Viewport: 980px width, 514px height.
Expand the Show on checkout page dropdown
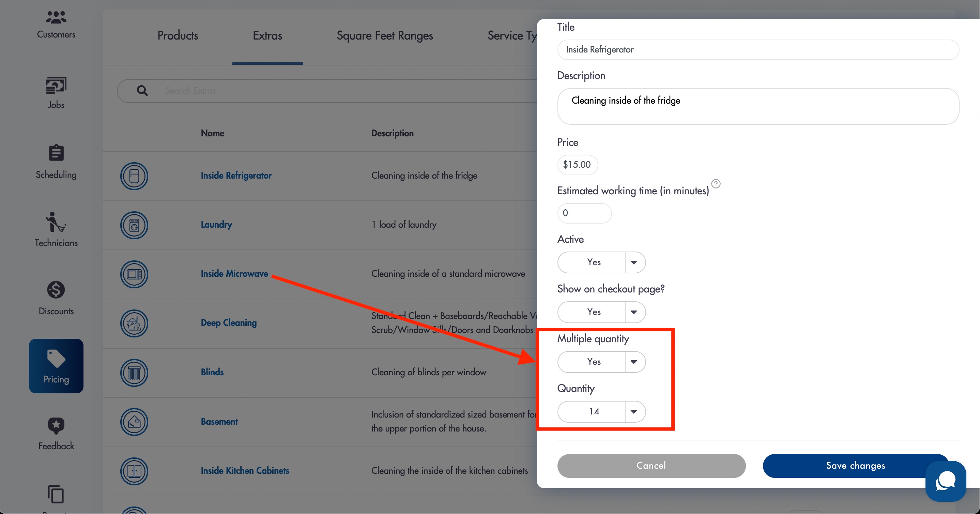point(601,312)
